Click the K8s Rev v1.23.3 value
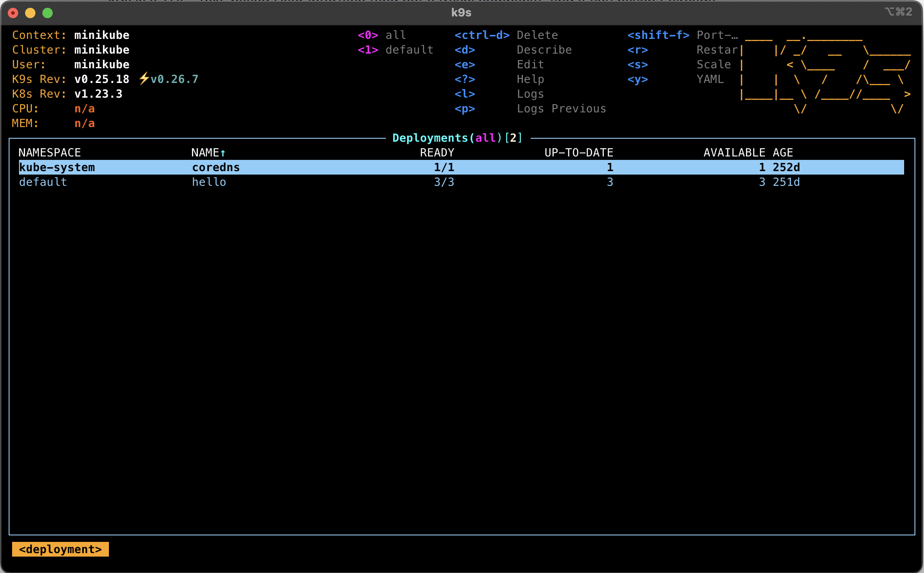This screenshot has width=924, height=573. (98, 94)
